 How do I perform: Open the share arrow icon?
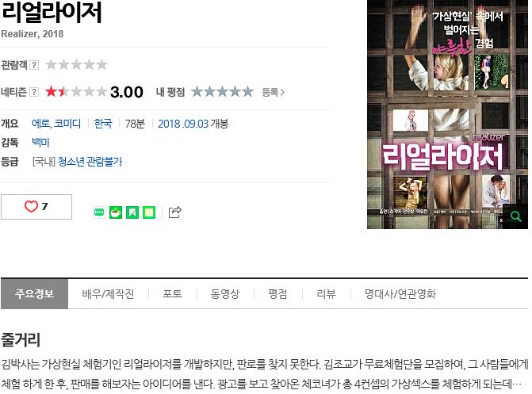point(175,212)
